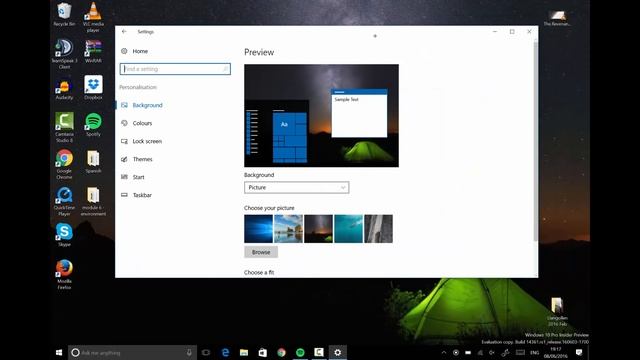Image resolution: width=640 pixels, height=360 pixels.
Task: Click the Browse button
Action: click(x=261, y=252)
